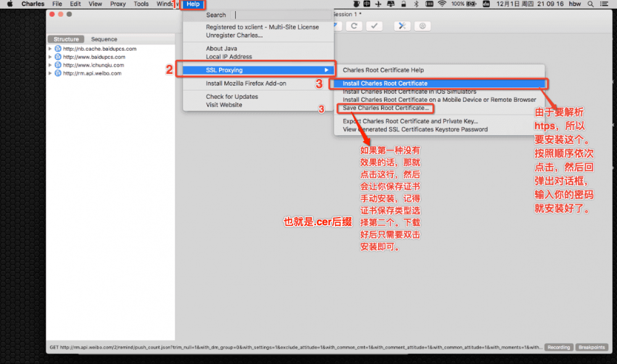Click the battery percentage indicator

[458, 4]
